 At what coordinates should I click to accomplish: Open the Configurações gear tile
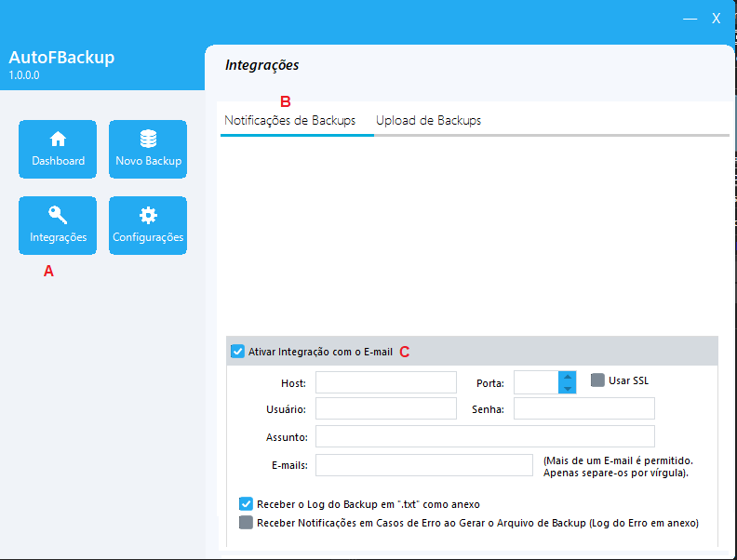point(148,225)
